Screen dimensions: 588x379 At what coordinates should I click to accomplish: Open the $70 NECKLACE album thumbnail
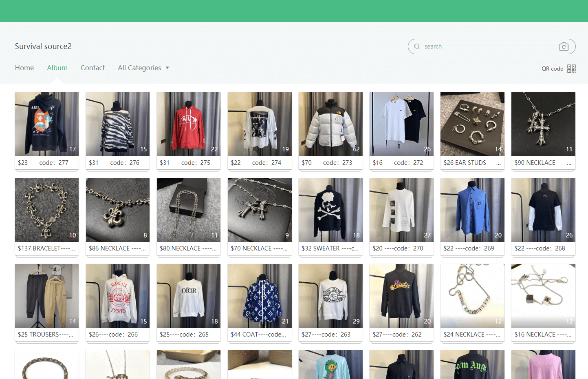[260, 210]
